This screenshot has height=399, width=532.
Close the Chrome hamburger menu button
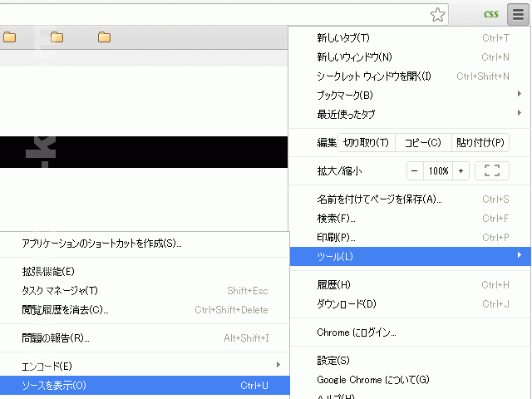[x=517, y=14]
